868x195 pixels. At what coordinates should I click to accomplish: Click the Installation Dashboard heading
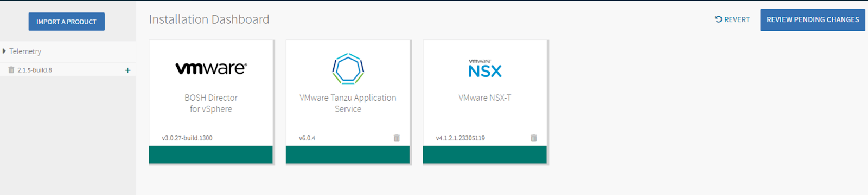(x=209, y=19)
